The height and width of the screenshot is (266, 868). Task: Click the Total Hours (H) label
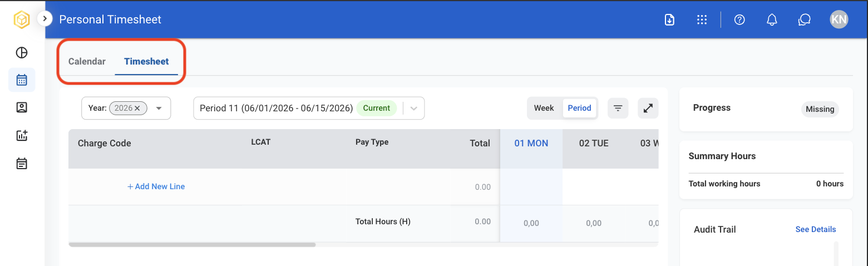tap(383, 221)
